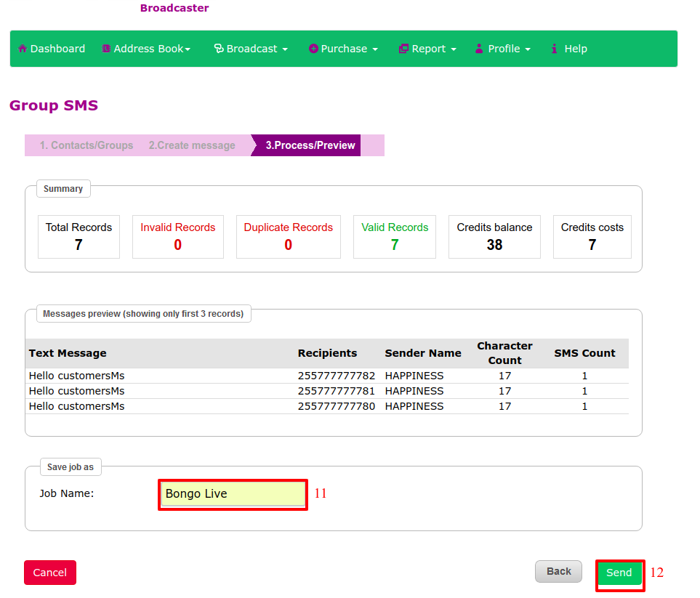Click the green Send button
Viewport: 700px width, 598px height.
pos(619,573)
